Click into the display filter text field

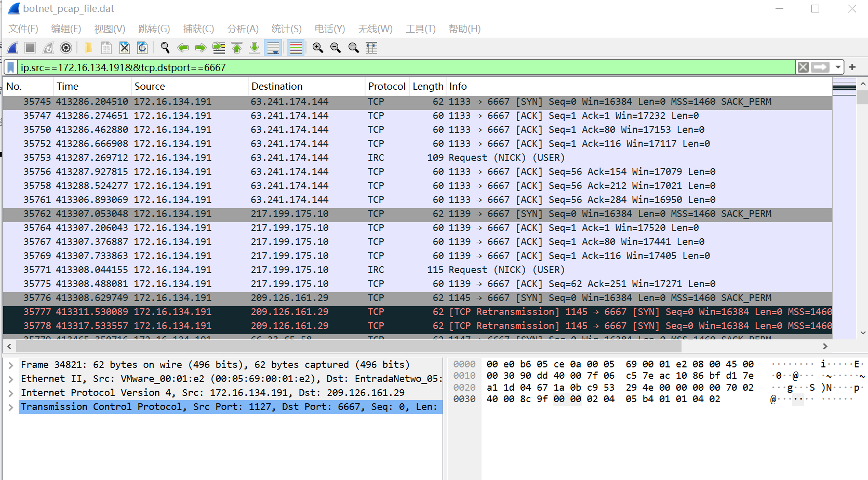(x=406, y=67)
